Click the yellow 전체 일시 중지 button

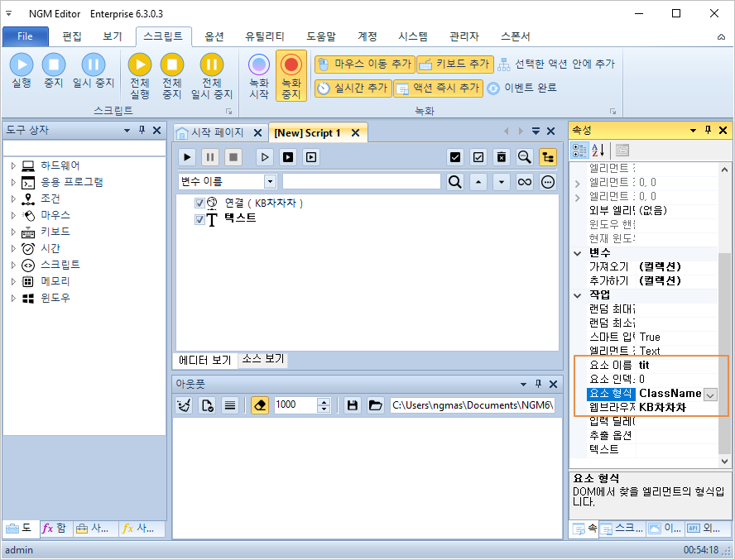[x=211, y=76]
